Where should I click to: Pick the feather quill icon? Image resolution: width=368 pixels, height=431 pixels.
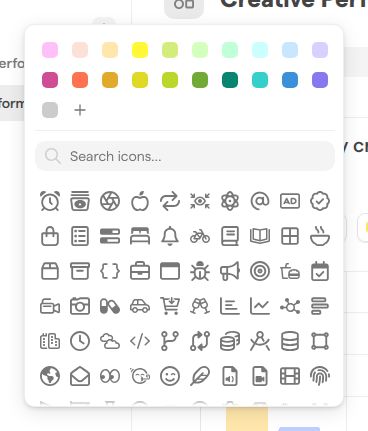[200, 376]
